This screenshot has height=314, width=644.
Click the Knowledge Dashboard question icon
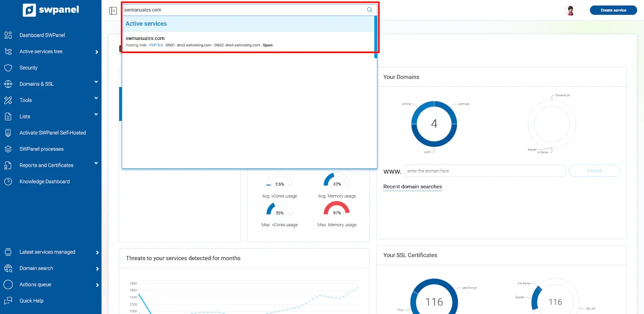pos(8,181)
